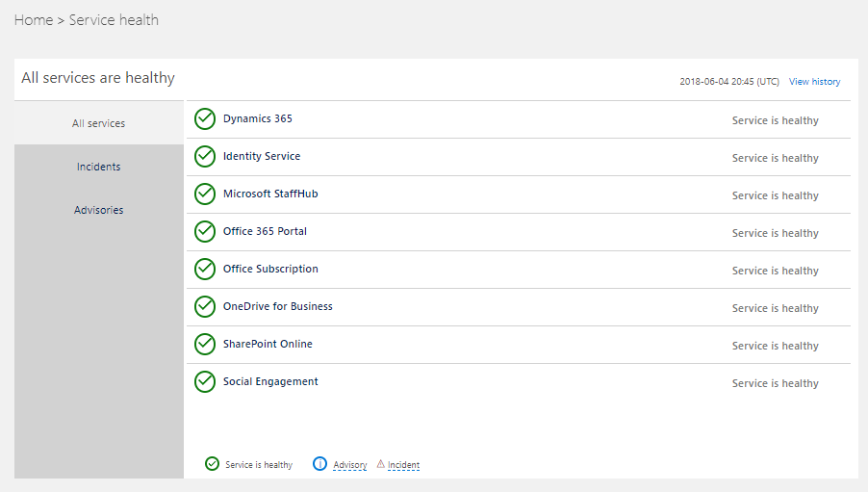Open the View history link

pos(814,82)
